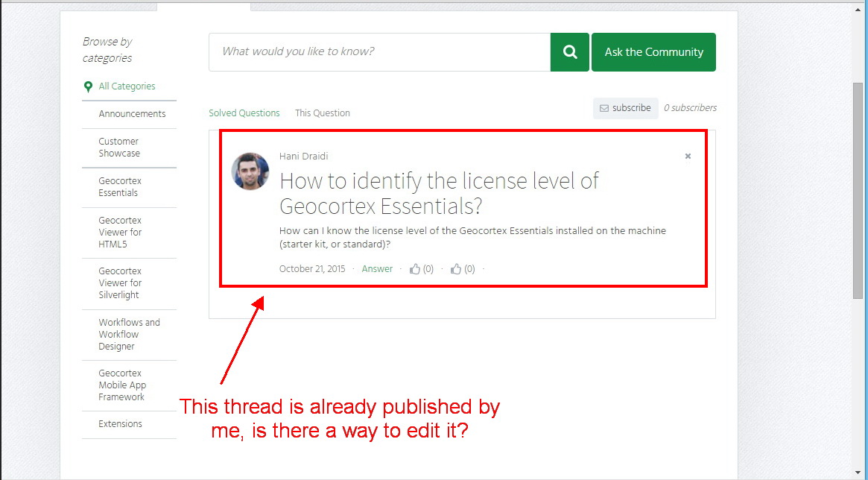868x480 pixels.
Task: Open the Extensions category
Action: click(120, 424)
